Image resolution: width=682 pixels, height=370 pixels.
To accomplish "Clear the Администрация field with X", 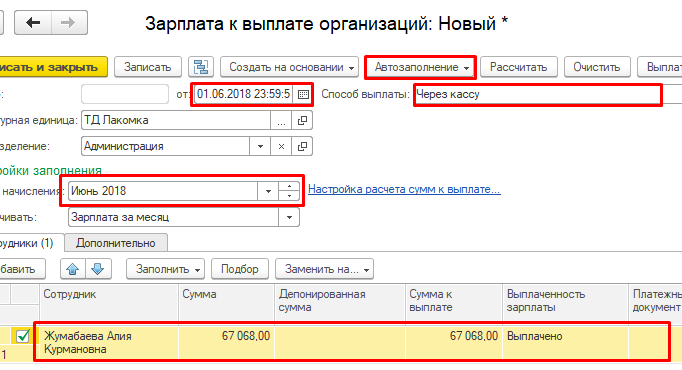I will coord(281,147).
